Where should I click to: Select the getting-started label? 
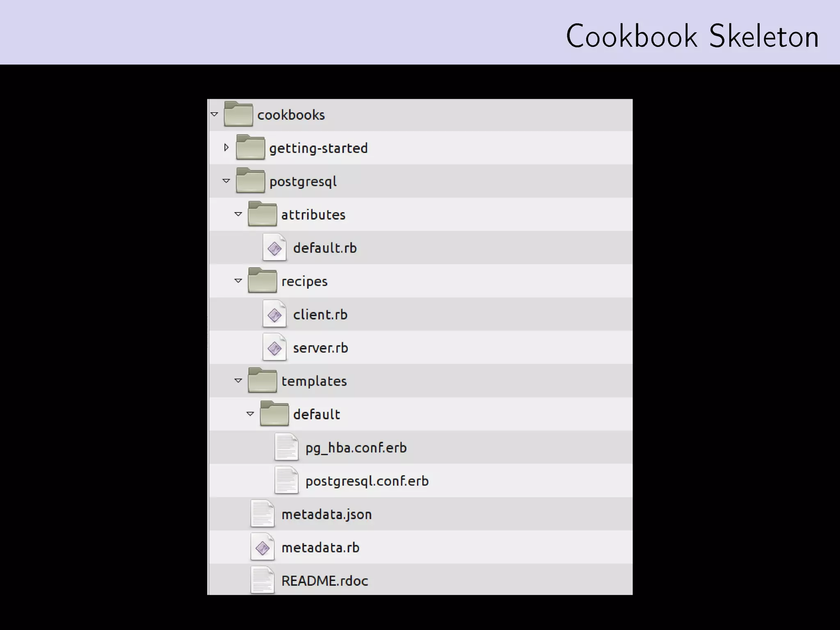click(x=318, y=148)
